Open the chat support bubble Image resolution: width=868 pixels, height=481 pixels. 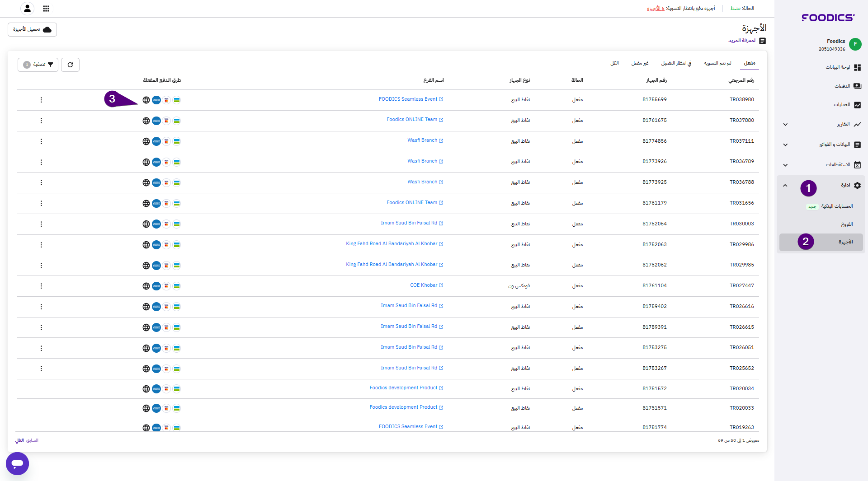coord(17,463)
